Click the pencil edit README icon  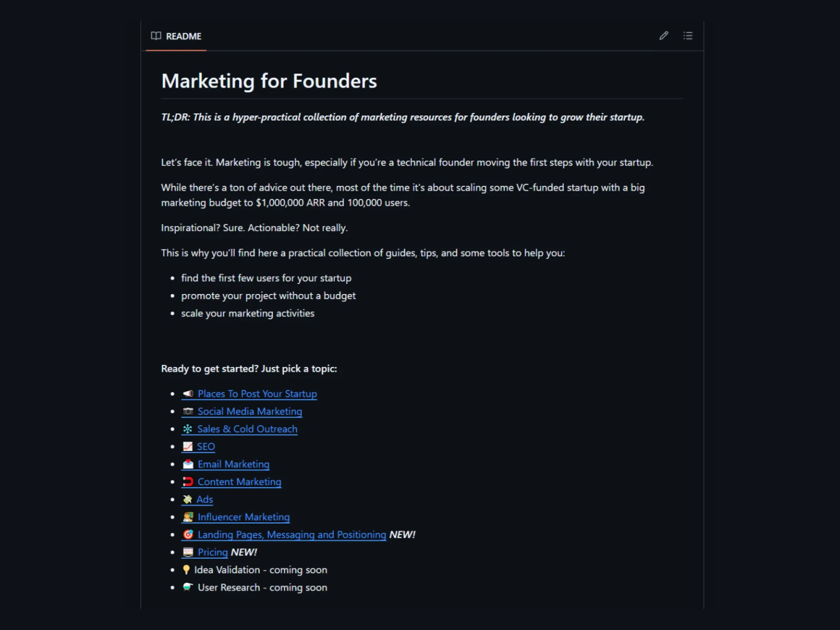point(664,35)
